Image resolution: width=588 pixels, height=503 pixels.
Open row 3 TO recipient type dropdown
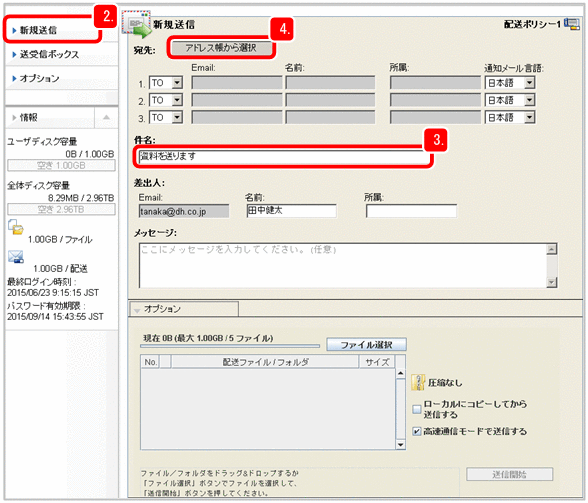click(166, 117)
